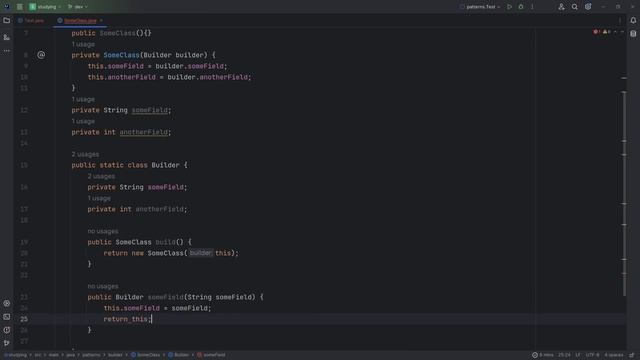640x360 pixels.
Task: Open the Git tool window icon
Action: [7, 343]
